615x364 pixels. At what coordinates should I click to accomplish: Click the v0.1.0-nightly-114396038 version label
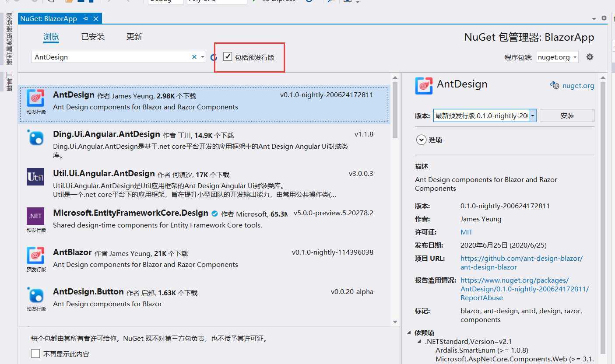click(333, 252)
